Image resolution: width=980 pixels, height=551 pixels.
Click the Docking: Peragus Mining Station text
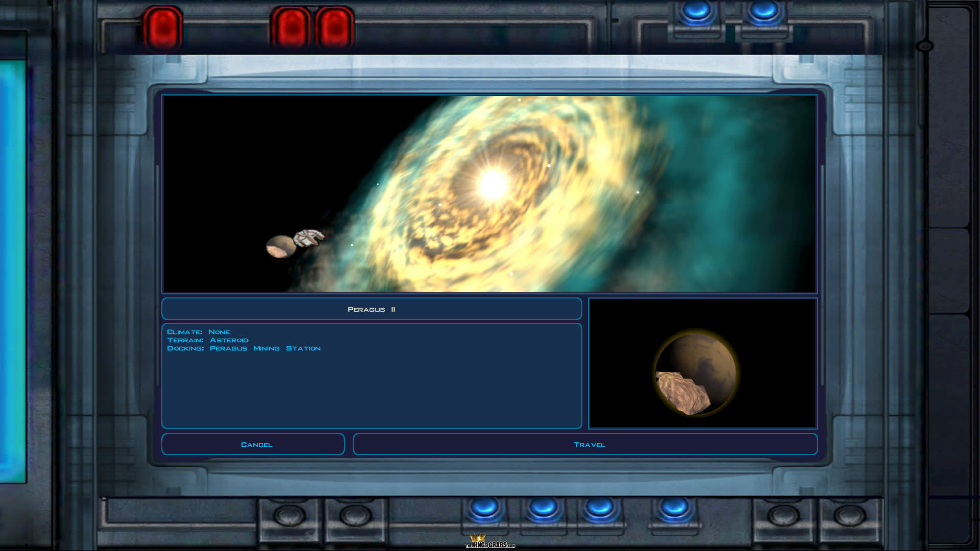coord(244,348)
